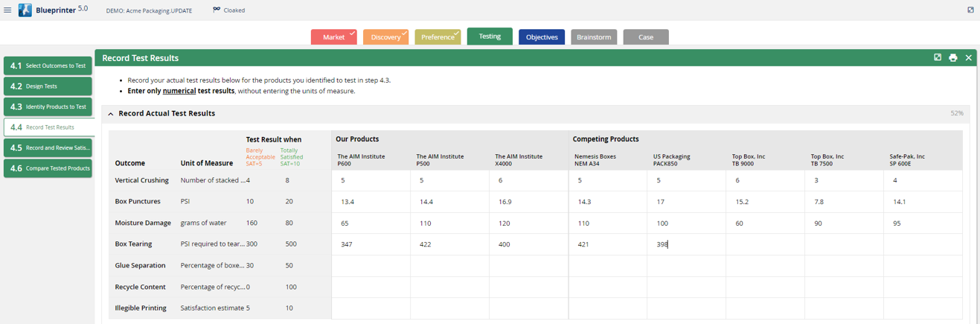The image size is (980, 324).
Task: Click Glue Separation cell for AIM Institute P600
Action: click(x=371, y=266)
